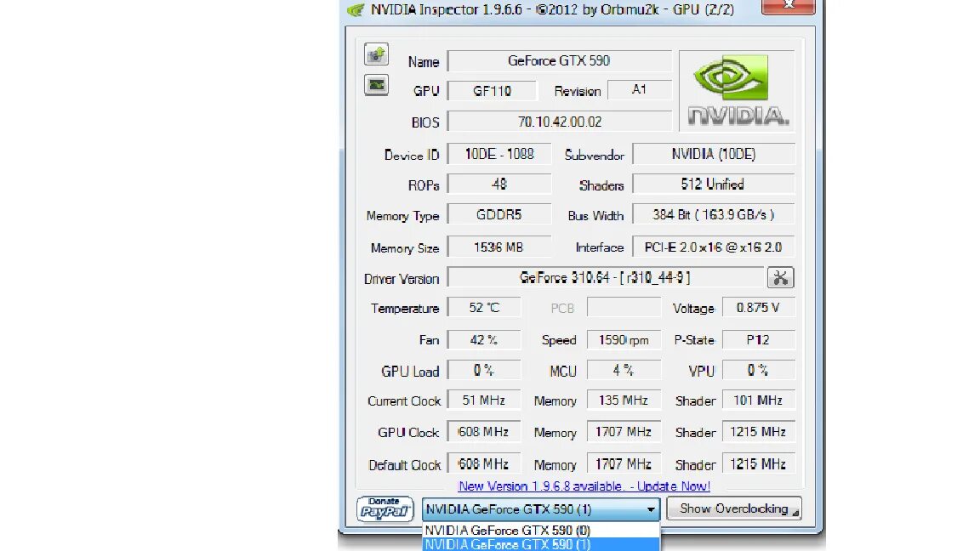Screen dimensions: 980x551
Task: Click the BIOS 70.10.42.00.02 field
Action: pos(560,122)
